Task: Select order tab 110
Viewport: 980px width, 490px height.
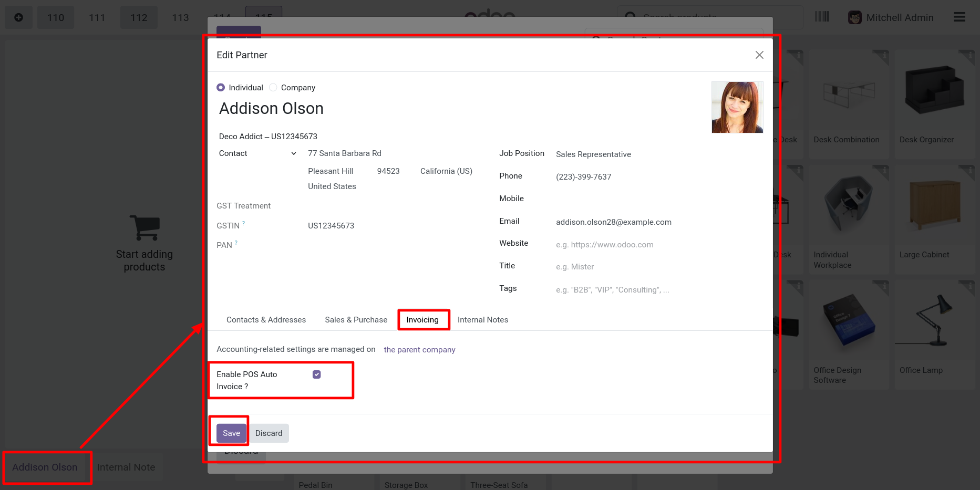Action: [x=56, y=17]
